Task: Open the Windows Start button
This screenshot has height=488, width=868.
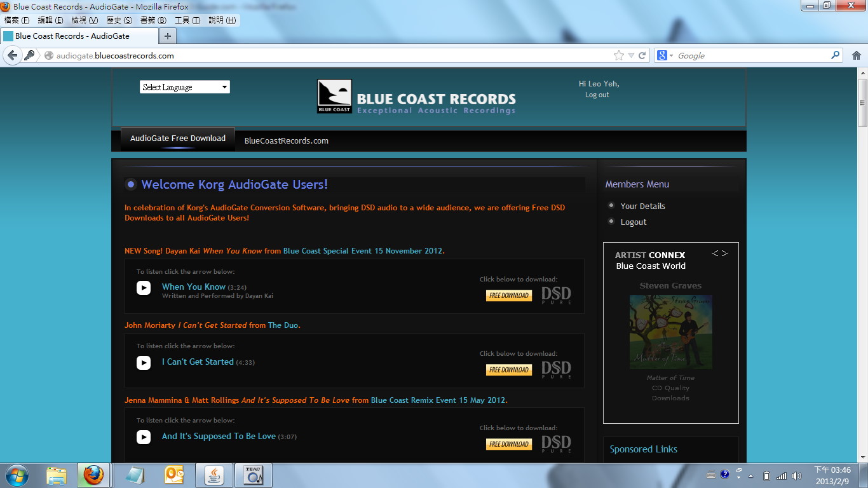Action: (17, 475)
